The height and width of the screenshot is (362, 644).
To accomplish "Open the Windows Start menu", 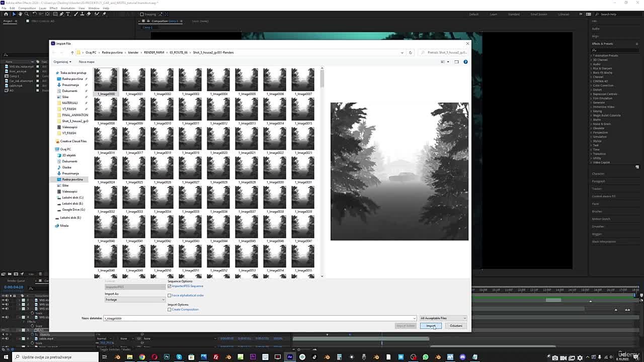I will (x=6, y=357).
